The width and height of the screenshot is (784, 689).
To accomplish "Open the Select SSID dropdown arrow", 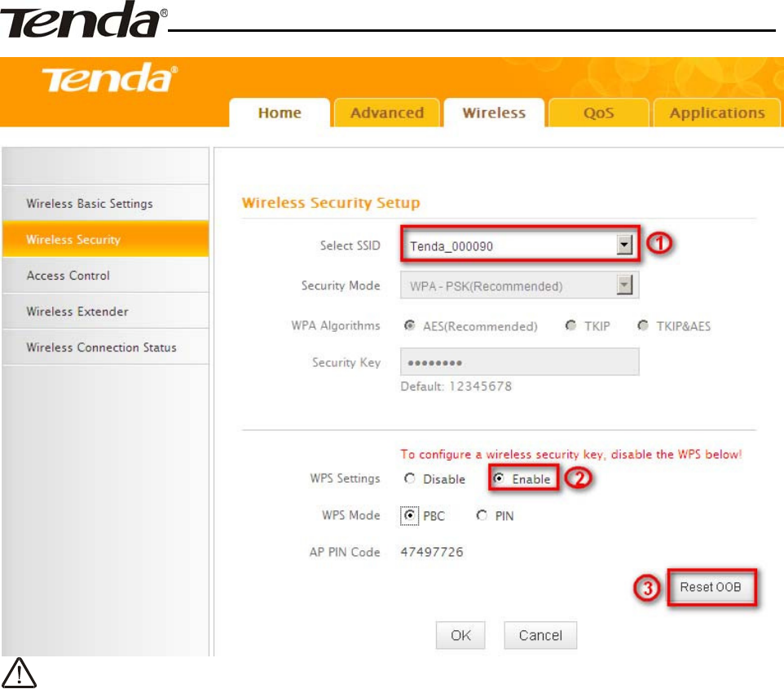I will [624, 245].
